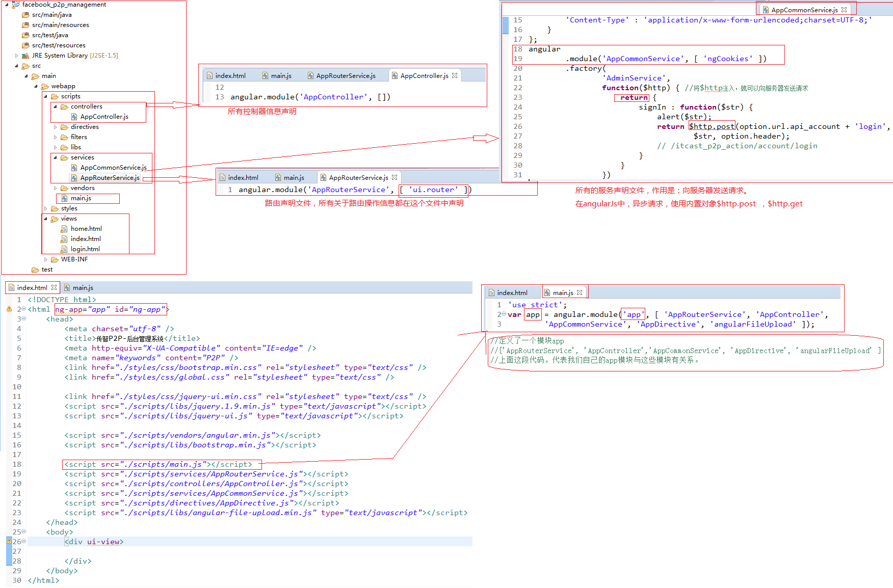
Task: Click the home.html file icon in tree
Action: [x=64, y=229]
